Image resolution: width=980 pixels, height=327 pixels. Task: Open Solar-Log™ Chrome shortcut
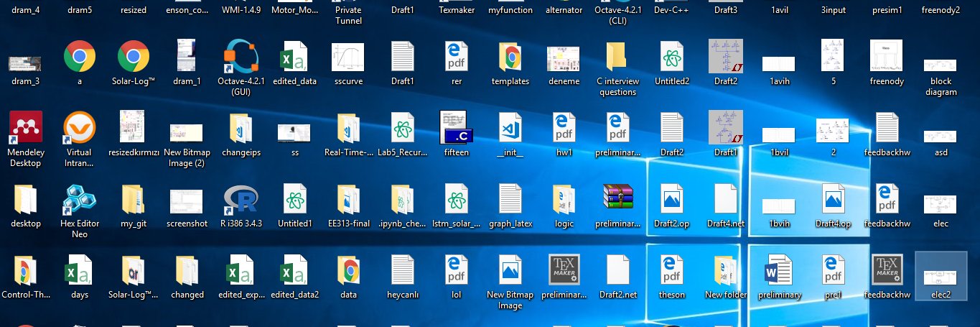coord(133,57)
